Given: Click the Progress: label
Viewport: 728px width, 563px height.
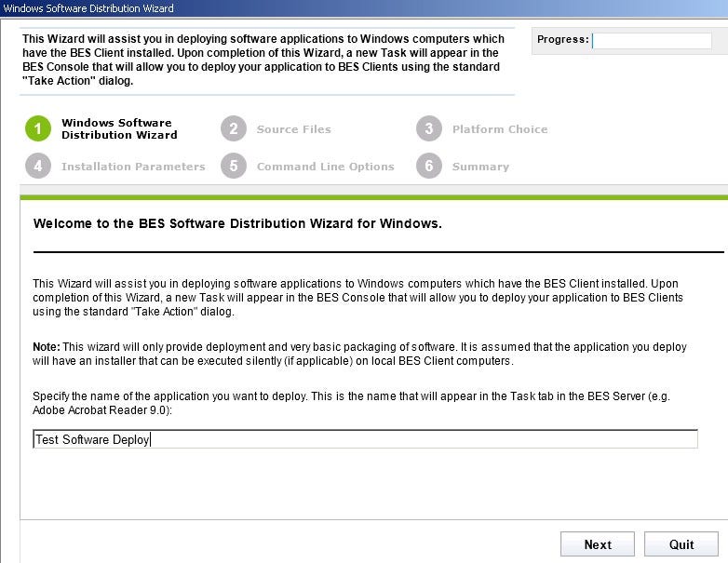Looking at the screenshot, I should [562, 39].
